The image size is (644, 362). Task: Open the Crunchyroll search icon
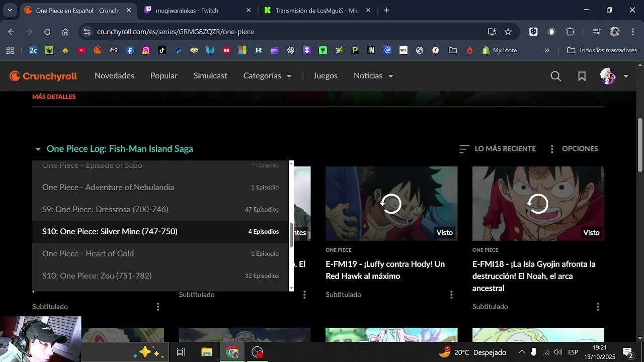(x=555, y=76)
